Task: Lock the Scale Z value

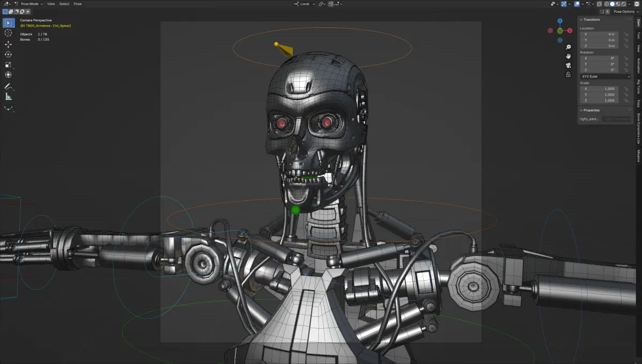Action: pos(626,100)
